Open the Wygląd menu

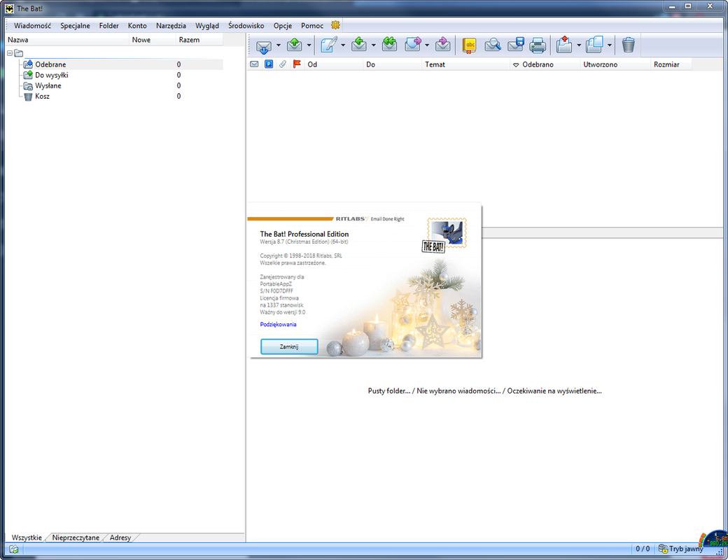click(207, 25)
